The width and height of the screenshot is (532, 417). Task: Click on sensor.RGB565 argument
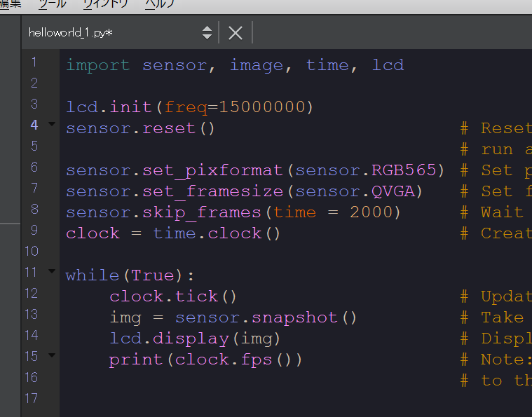[369, 170]
